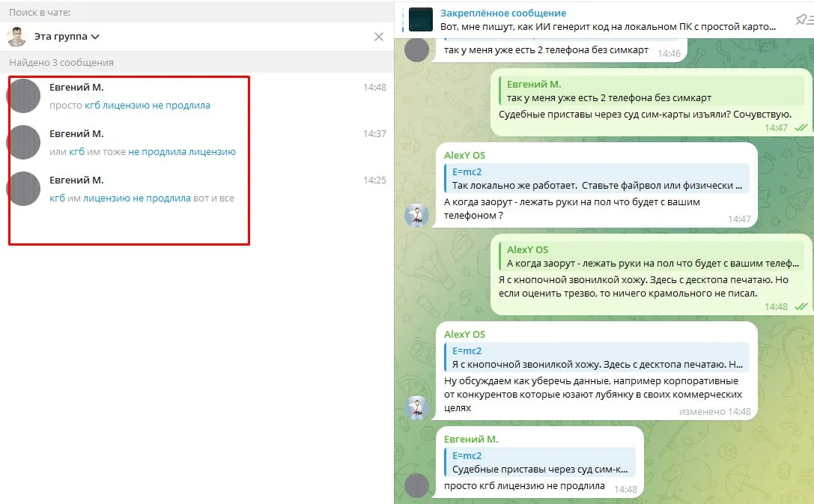Click the AlexY OS sender name above лубянку message
The height and width of the screenshot is (504, 814).
(x=464, y=334)
